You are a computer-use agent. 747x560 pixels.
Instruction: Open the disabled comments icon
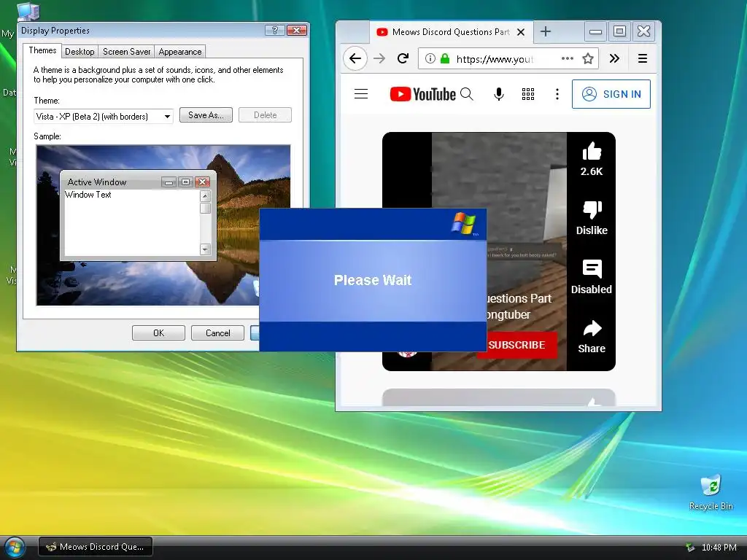[x=592, y=269]
